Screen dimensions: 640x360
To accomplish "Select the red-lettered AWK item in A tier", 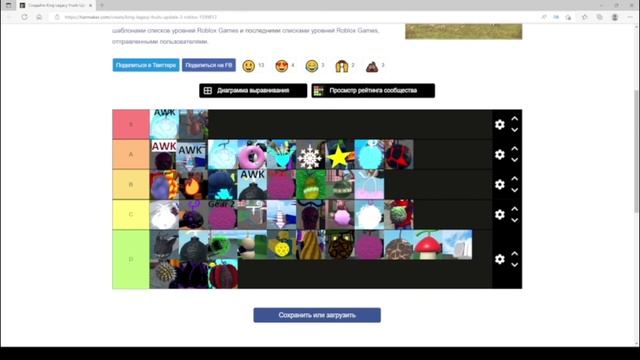I will coord(164,154).
